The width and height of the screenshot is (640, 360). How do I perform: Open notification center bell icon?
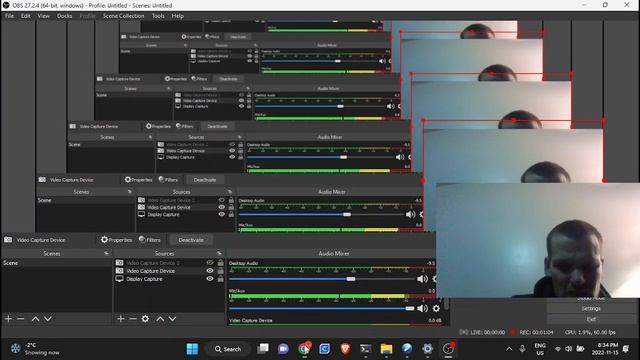[x=626, y=349]
